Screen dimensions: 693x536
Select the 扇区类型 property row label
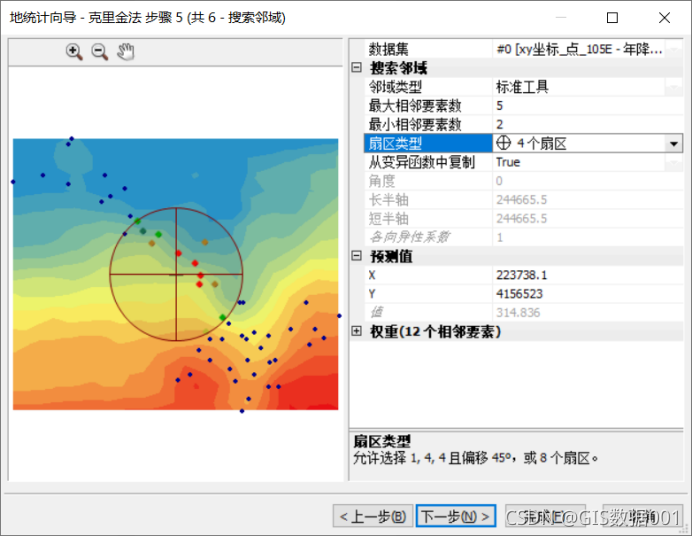[x=428, y=144]
